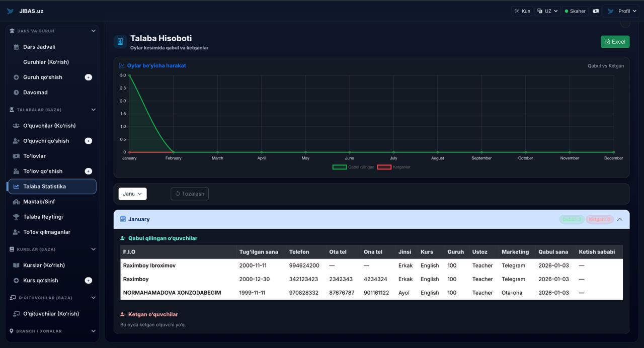Click the JIBAS.uz bird logo
The width and height of the screenshot is (644, 348).
(10, 11)
